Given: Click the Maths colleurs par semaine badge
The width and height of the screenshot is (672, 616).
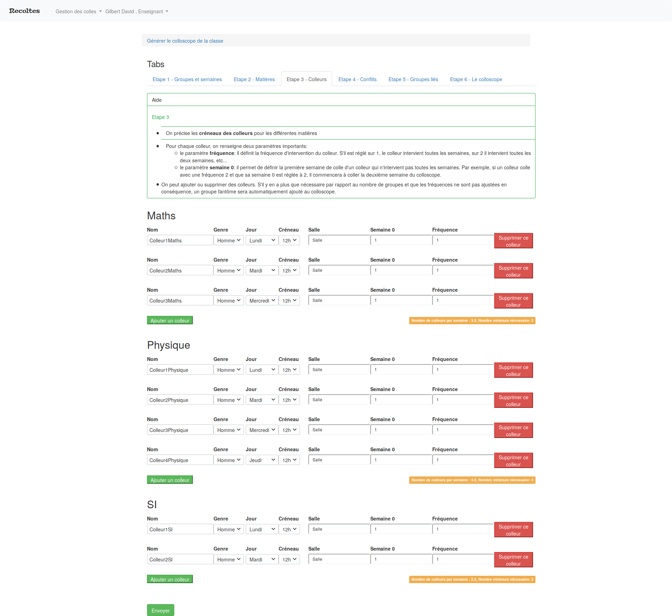Looking at the screenshot, I should coord(472,320).
